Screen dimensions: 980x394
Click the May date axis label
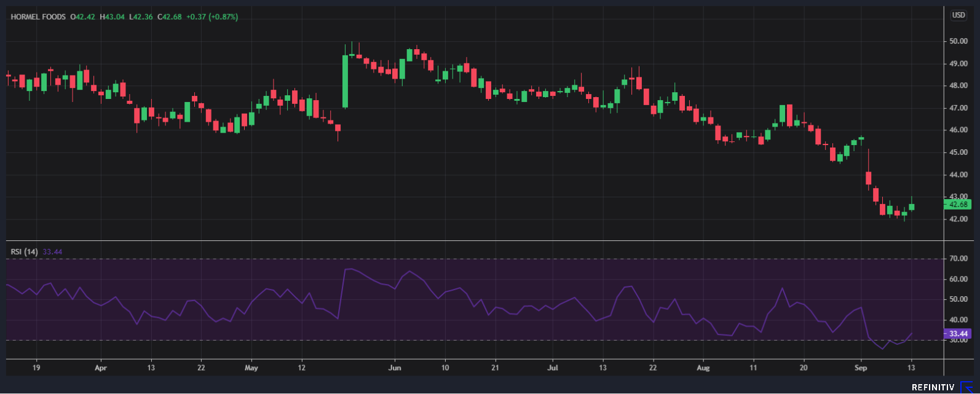click(251, 368)
